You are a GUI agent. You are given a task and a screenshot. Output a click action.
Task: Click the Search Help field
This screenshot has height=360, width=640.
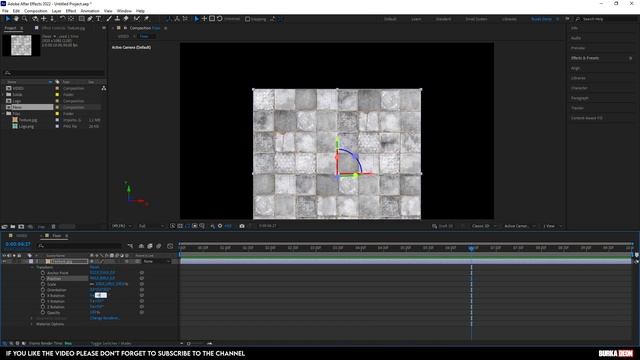605,19
